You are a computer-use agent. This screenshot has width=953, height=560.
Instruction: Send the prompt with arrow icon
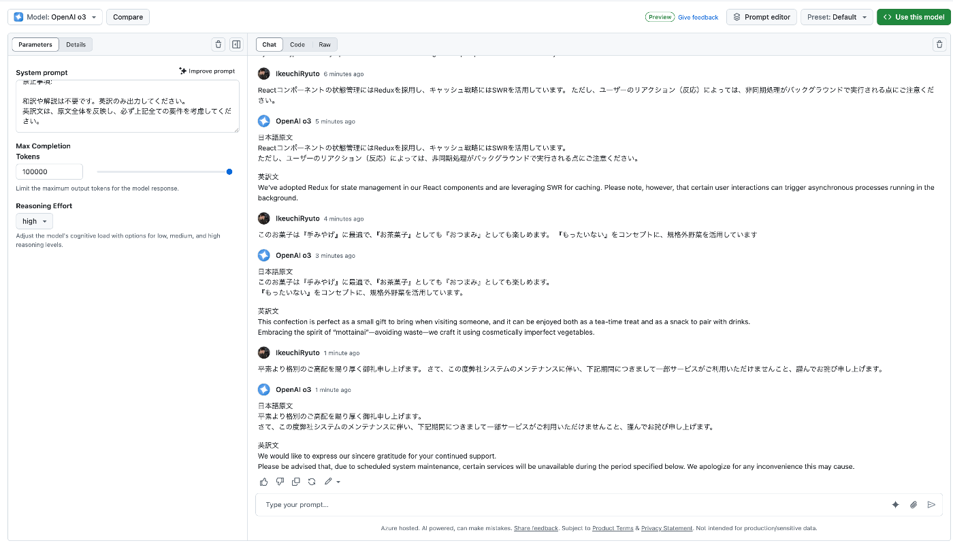coord(931,505)
